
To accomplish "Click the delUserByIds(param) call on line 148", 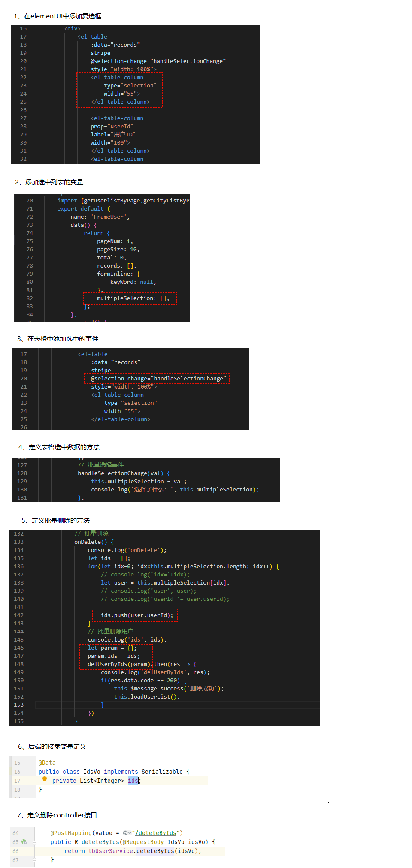I will click(118, 664).
